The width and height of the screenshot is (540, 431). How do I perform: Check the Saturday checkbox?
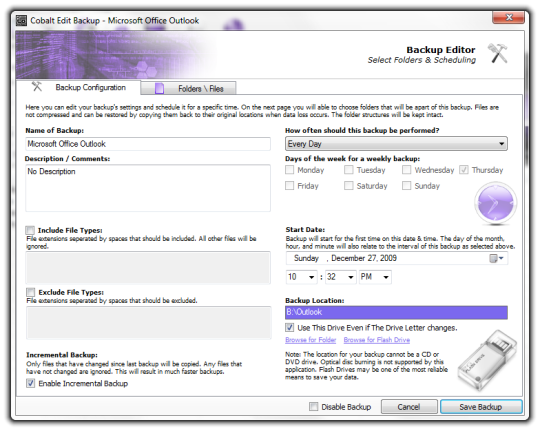point(349,186)
